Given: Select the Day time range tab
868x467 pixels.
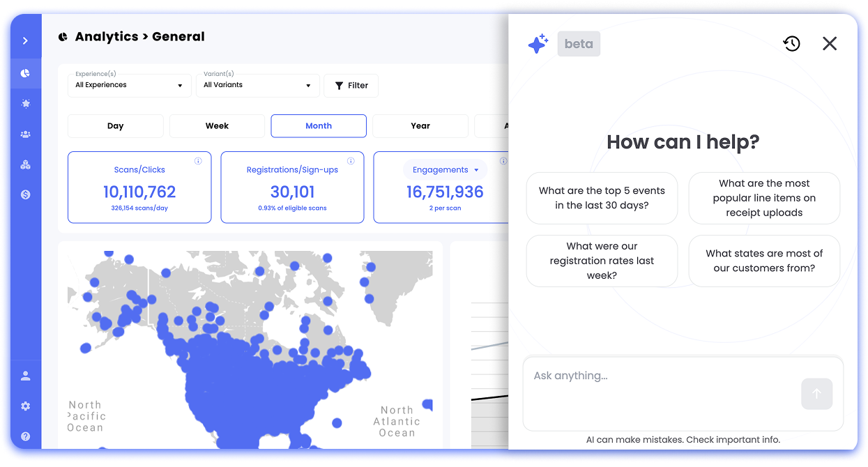Looking at the screenshot, I should coord(115,126).
